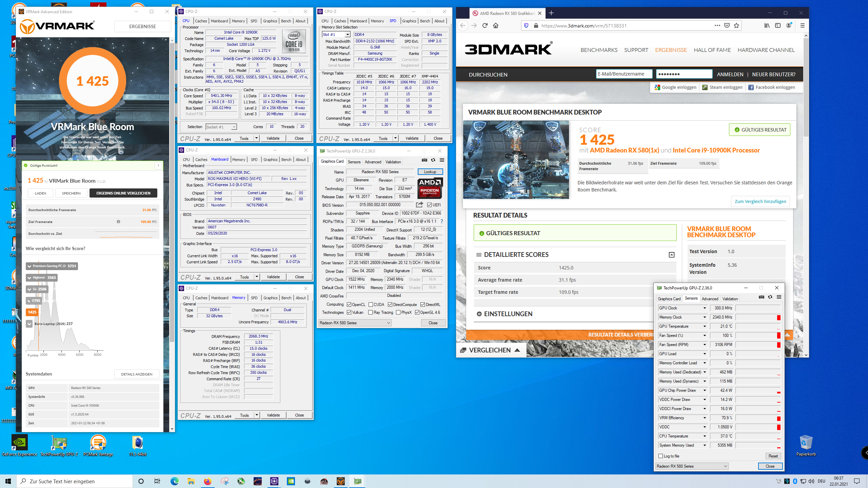This screenshot has width=868, height=488.
Task: Click the Firefox reload page icon
Action: 485,25
